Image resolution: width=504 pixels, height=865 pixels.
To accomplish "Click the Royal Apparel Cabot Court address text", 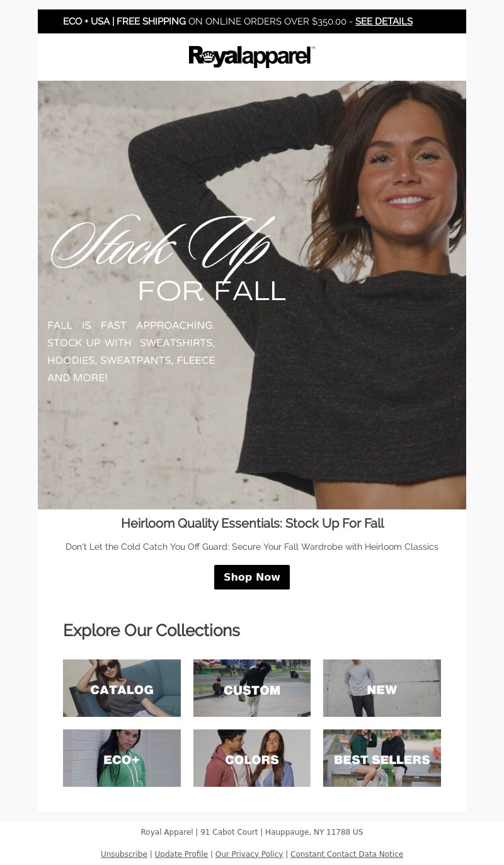I will point(252,832).
